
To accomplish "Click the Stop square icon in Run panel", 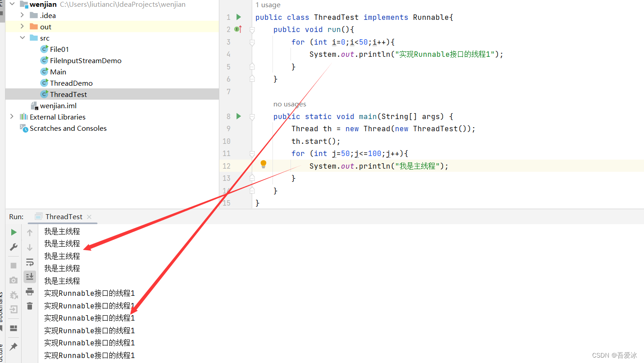I will coord(14,266).
